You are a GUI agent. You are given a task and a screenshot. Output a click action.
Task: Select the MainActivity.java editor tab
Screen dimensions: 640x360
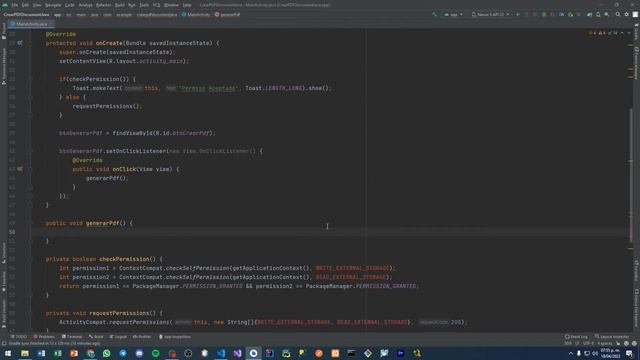[x=31, y=24]
